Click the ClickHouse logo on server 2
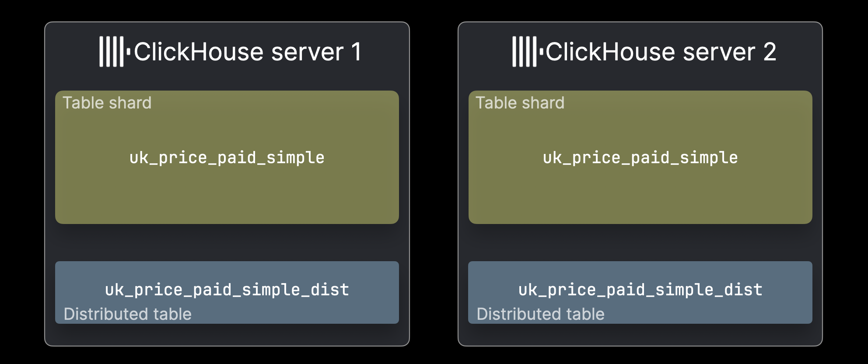The height and width of the screenshot is (364, 868). point(527,52)
